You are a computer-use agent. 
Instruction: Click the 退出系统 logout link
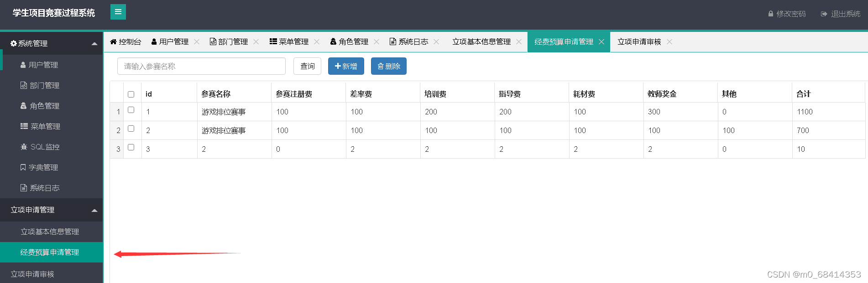pyautogui.click(x=841, y=14)
